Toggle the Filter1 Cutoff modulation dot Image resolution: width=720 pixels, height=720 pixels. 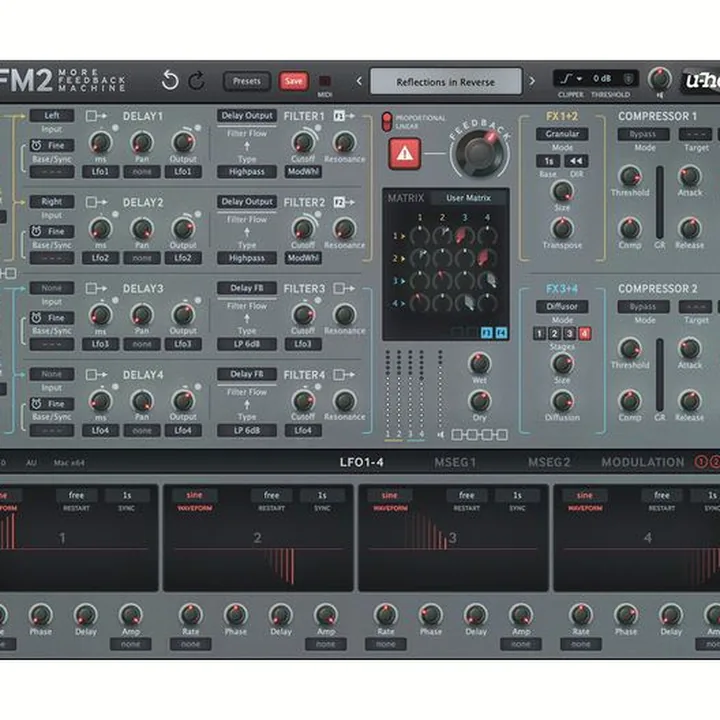point(317,128)
